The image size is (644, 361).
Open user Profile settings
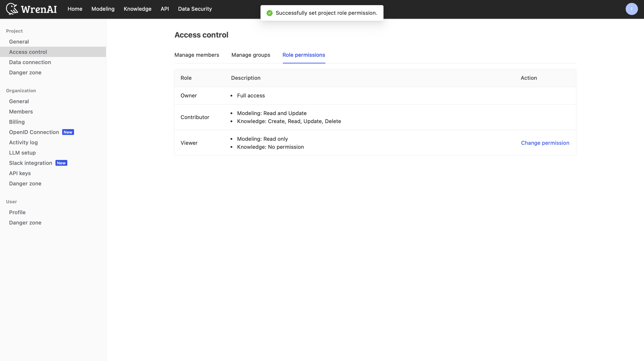click(17, 212)
